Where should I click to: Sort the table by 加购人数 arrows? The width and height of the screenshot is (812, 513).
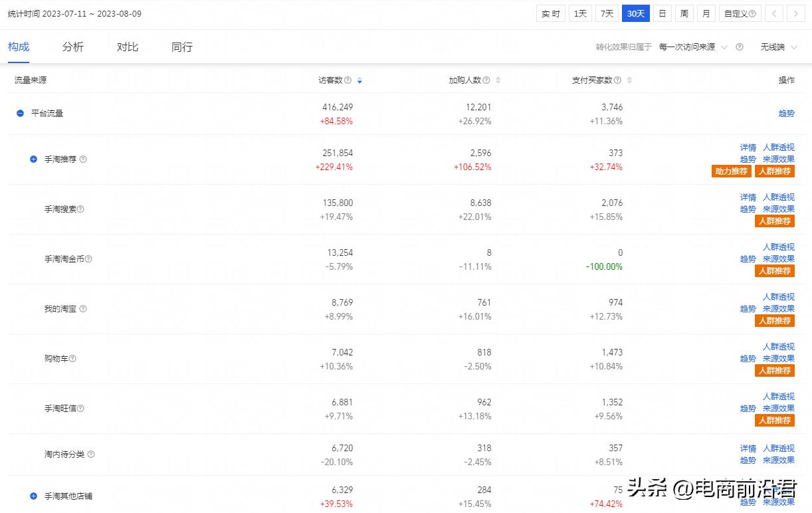[498, 80]
